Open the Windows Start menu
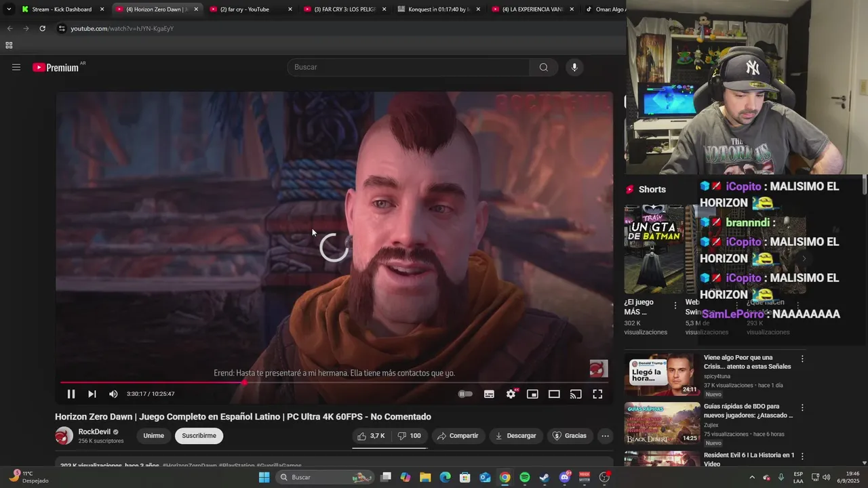This screenshot has width=868, height=488. click(x=264, y=477)
